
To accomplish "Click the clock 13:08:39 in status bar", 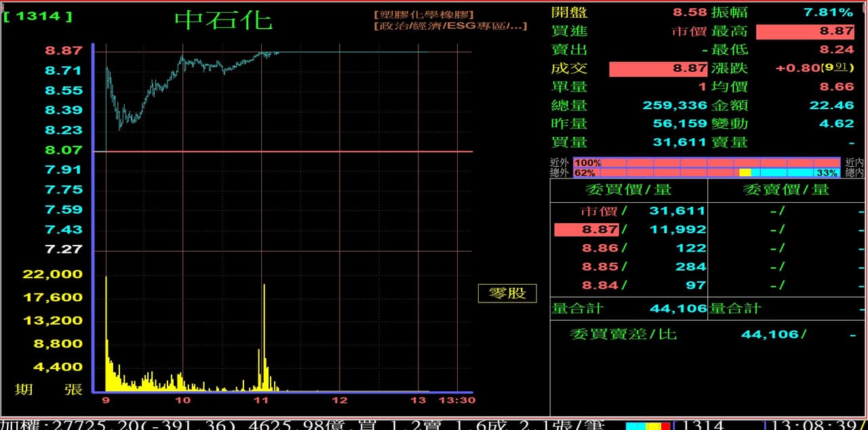I will [814, 424].
